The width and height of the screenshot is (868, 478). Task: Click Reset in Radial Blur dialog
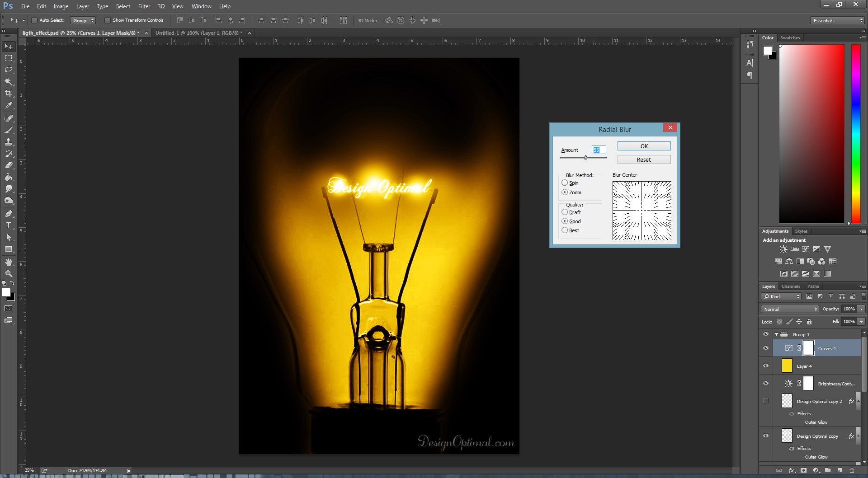pyautogui.click(x=644, y=159)
